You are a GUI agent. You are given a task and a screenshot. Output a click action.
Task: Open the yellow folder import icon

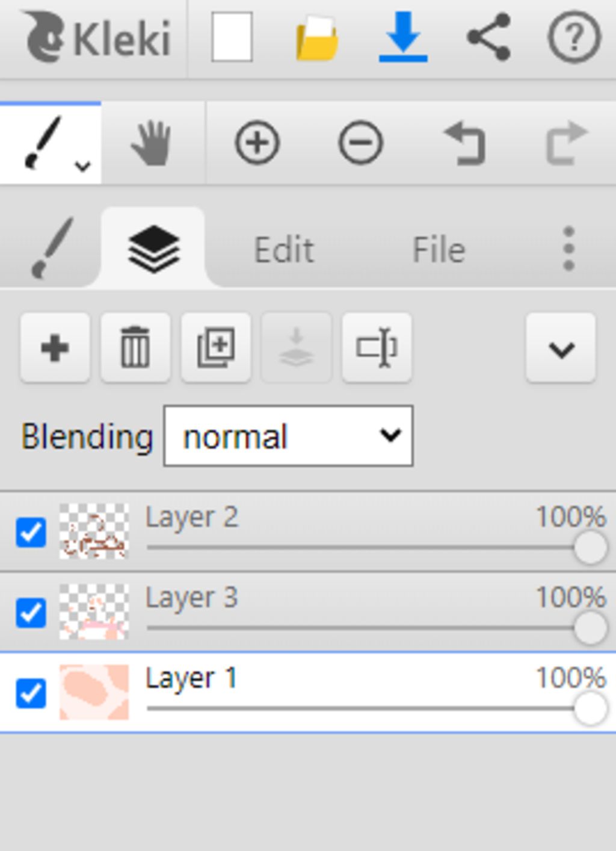pyautogui.click(x=317, y=39)
